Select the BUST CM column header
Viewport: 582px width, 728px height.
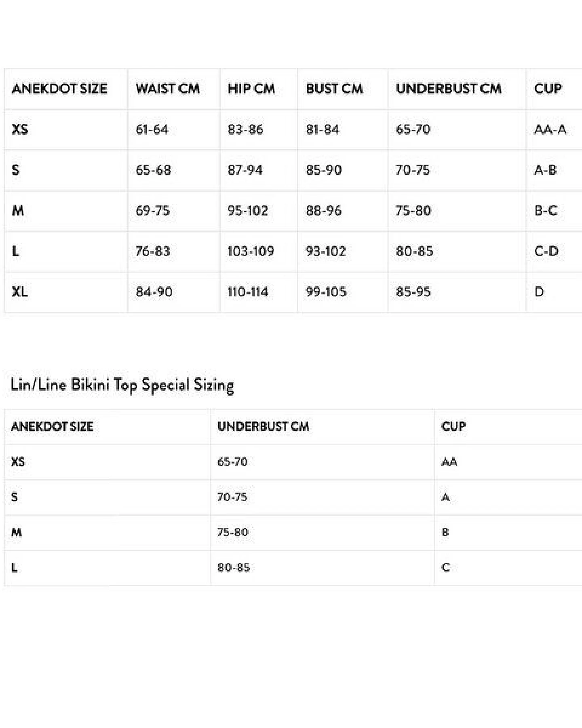(x=334, y=89)
